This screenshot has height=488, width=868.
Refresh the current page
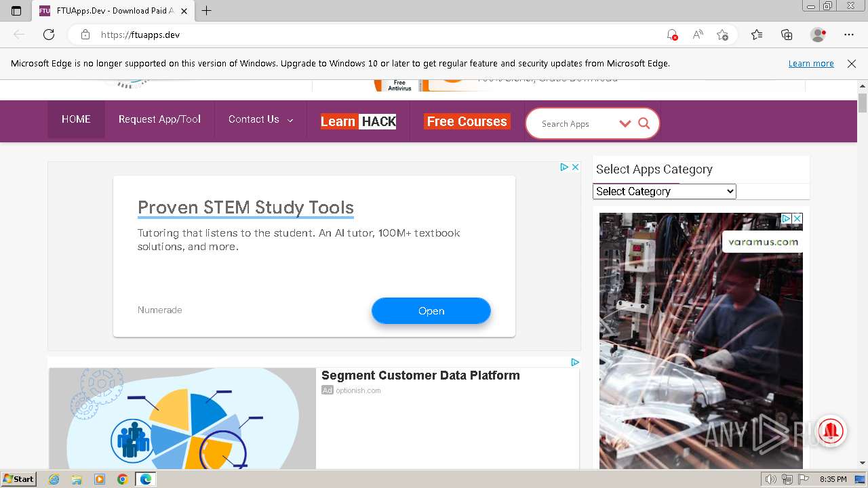point(49,35)
